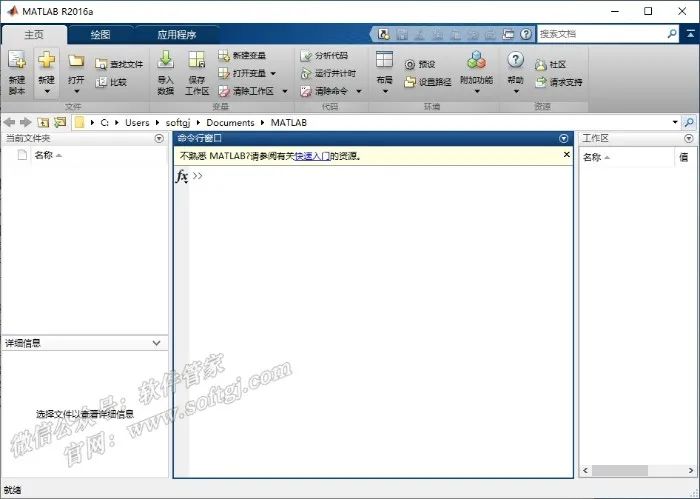Click the up one level folder icon
The height and width of the screenshot is (499, 700).
[43, 122]
